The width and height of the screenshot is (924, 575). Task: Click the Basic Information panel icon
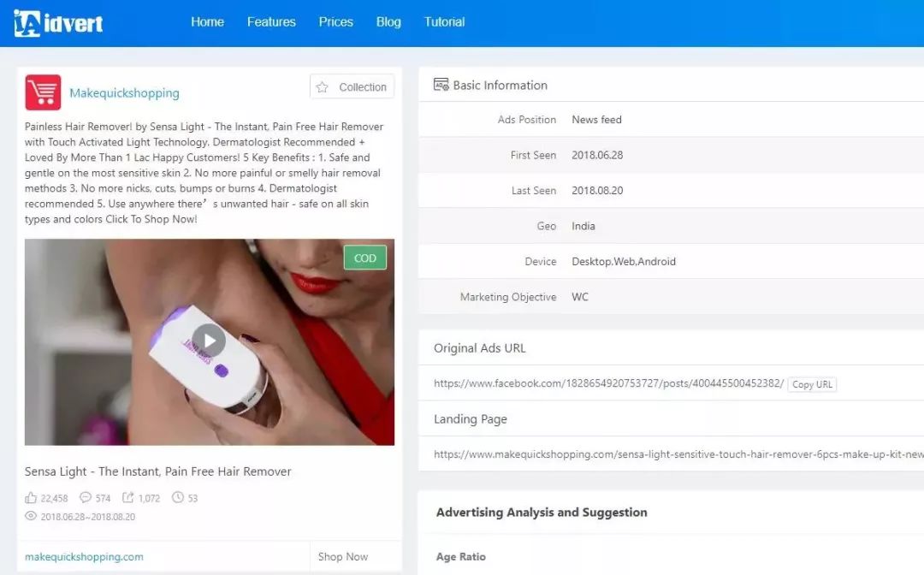point(441,85)
